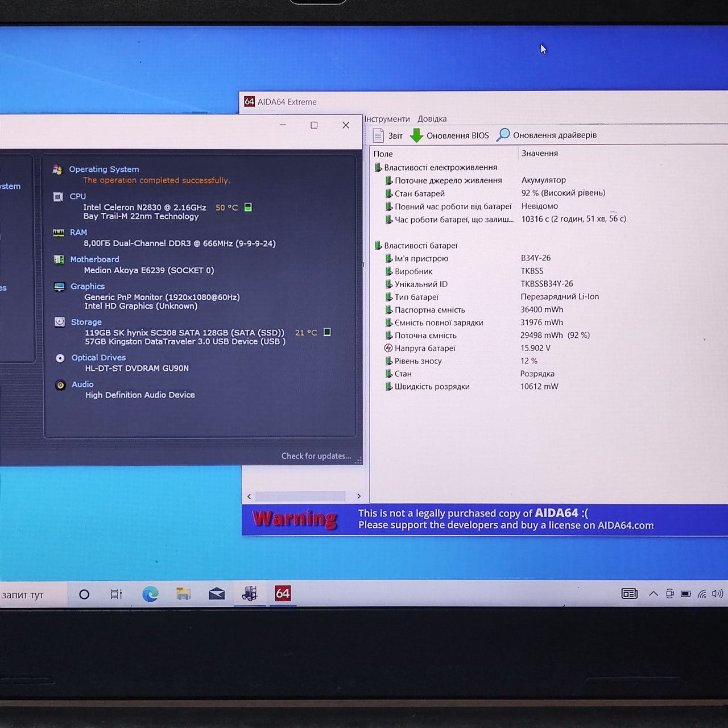Image resolution: width=728 pixels, height=728 pixels.
Task: Open the Audio section heading
Action: coord(82,384)
